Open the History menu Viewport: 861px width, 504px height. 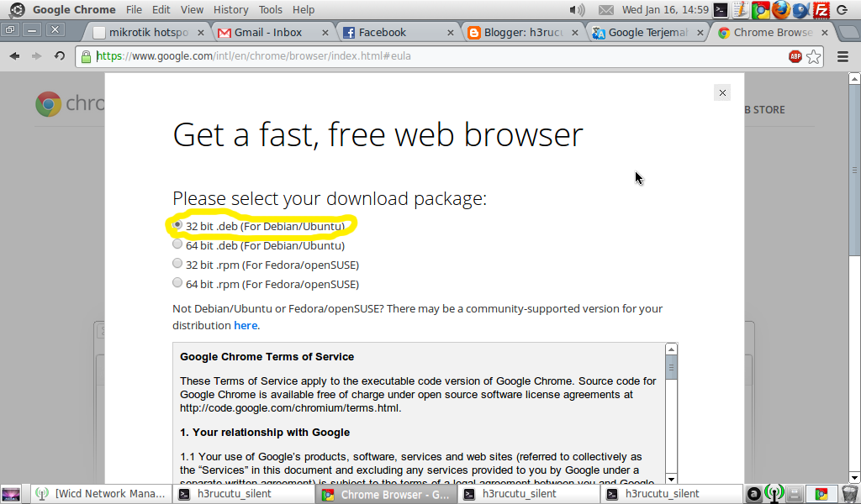pyautogui.click(x=230, y=10)
